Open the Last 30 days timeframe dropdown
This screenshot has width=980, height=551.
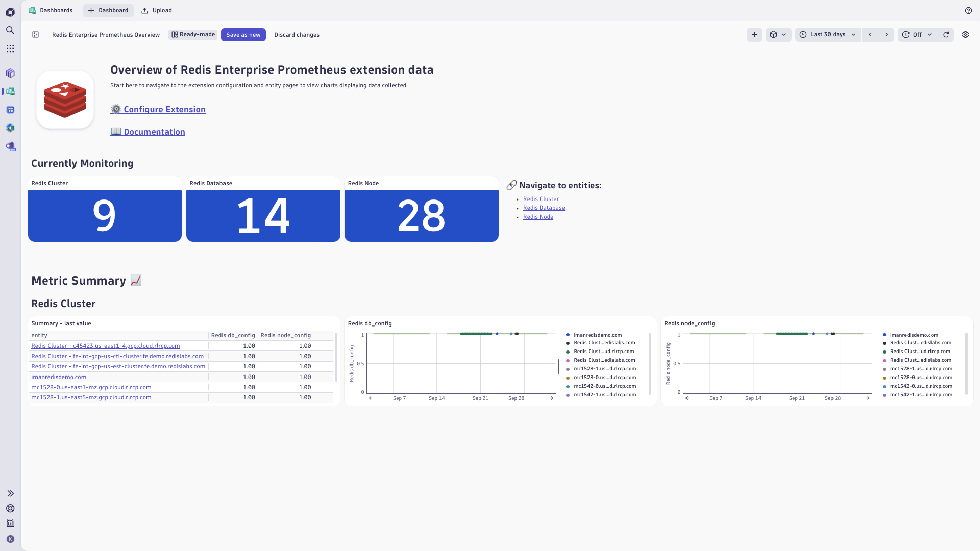827,35
